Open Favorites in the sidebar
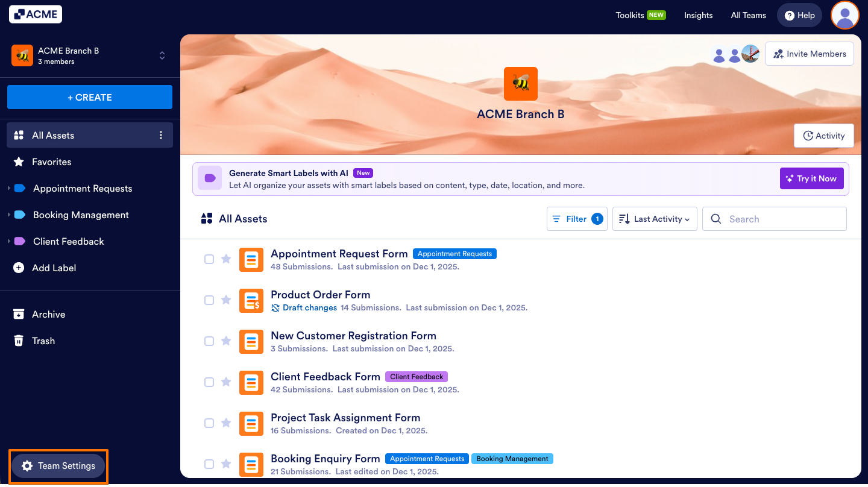 90,162
